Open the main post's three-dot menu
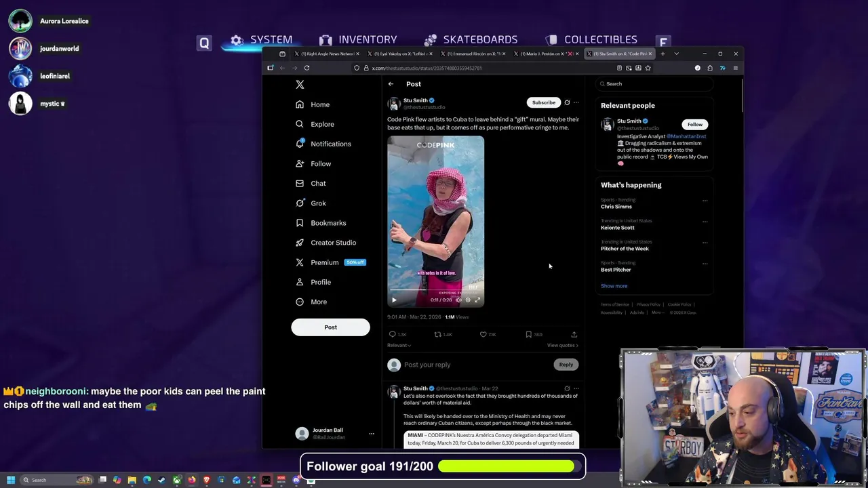Screen dimensions: 868x488 [576, 102]
